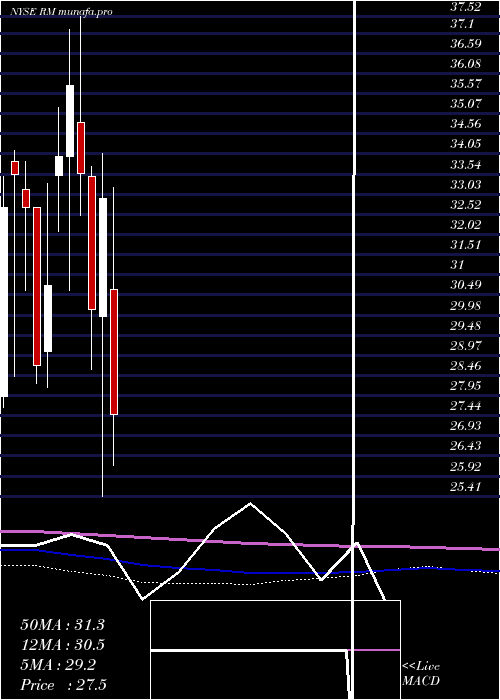Screen dimensions: 500x700
Task: Click the 31.51 price axis label
Action: pos(466,245)
